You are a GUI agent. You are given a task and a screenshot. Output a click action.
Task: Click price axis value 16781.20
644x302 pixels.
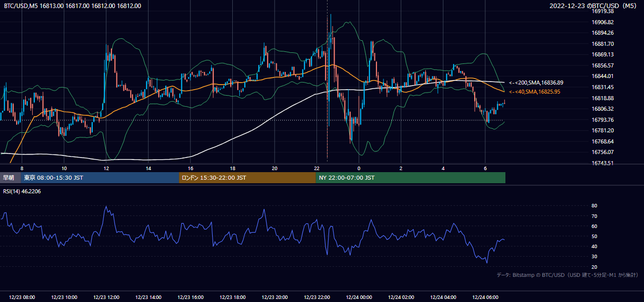[602, 130]
